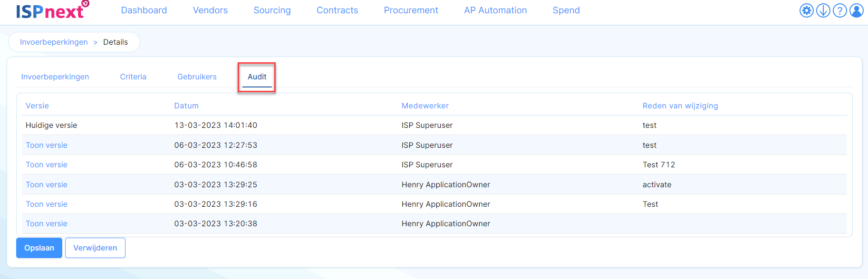Show version from 06-03-2023 12:27:53
This screenshot has height=279, width=868.
point(47,145)
